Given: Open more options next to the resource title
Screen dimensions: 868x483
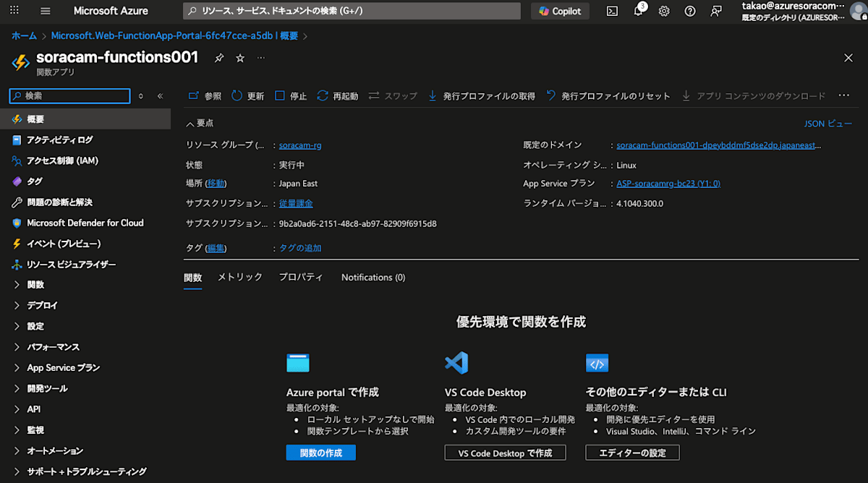Looking at the screenshot, I should (x=261, y=58).
